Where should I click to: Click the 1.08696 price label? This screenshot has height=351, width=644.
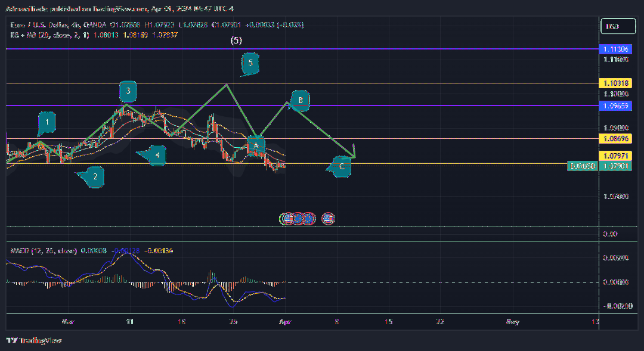(615, 139)
